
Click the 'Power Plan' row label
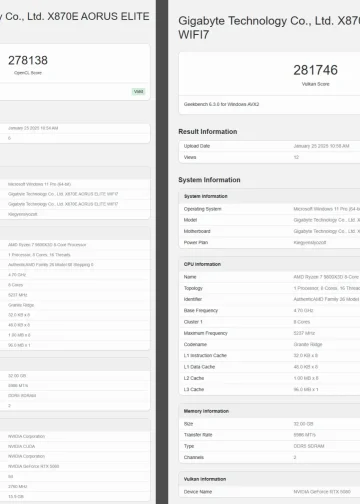pos(196,243)
